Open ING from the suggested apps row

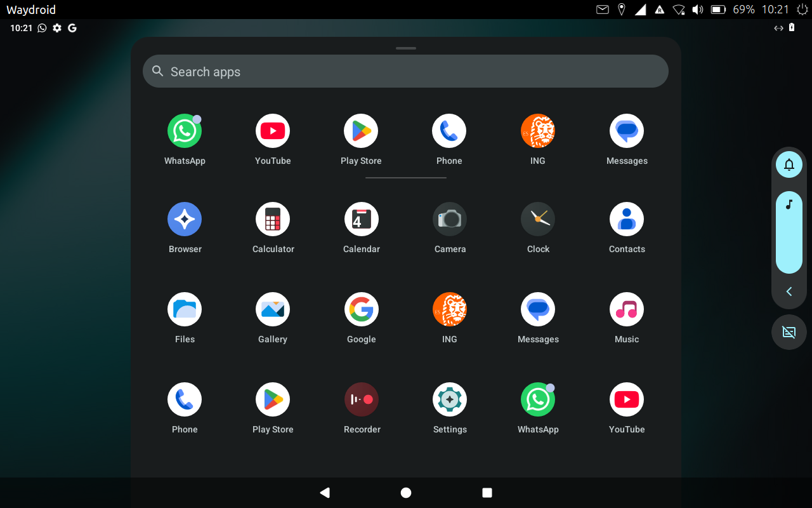pyautogui.click(x=538, y=131)
